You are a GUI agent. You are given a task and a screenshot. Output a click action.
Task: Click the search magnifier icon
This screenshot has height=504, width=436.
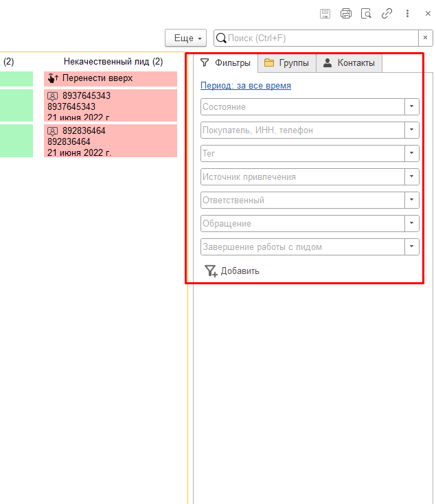click(221, 38)
